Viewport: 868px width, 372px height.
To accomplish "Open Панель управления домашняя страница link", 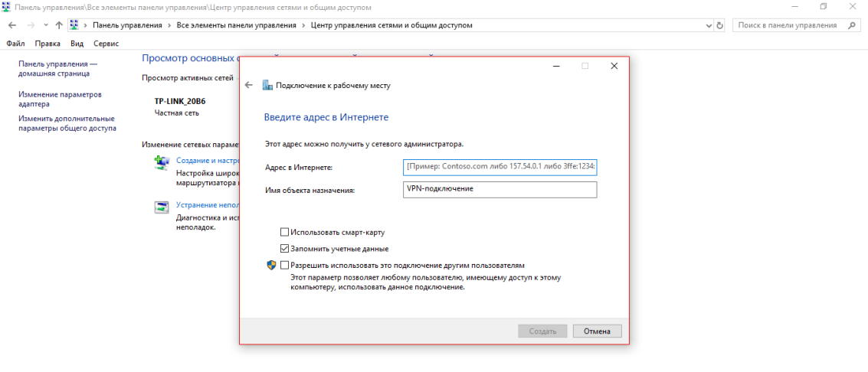I will (57, 69).
